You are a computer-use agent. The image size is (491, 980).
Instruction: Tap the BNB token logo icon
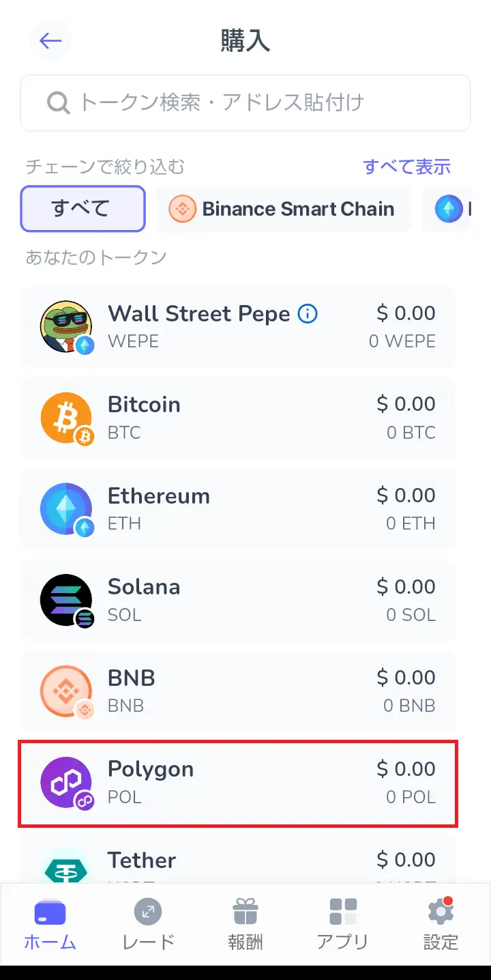click(x=65, y=691)
